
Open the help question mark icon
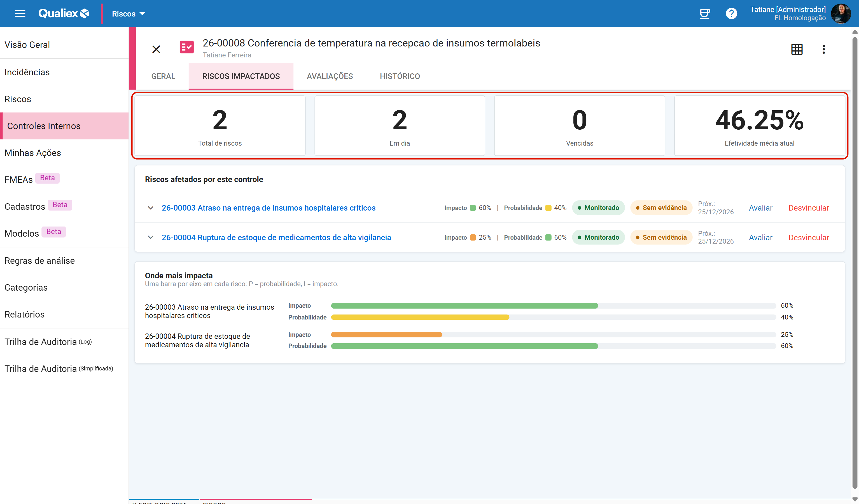pos(731,14)
